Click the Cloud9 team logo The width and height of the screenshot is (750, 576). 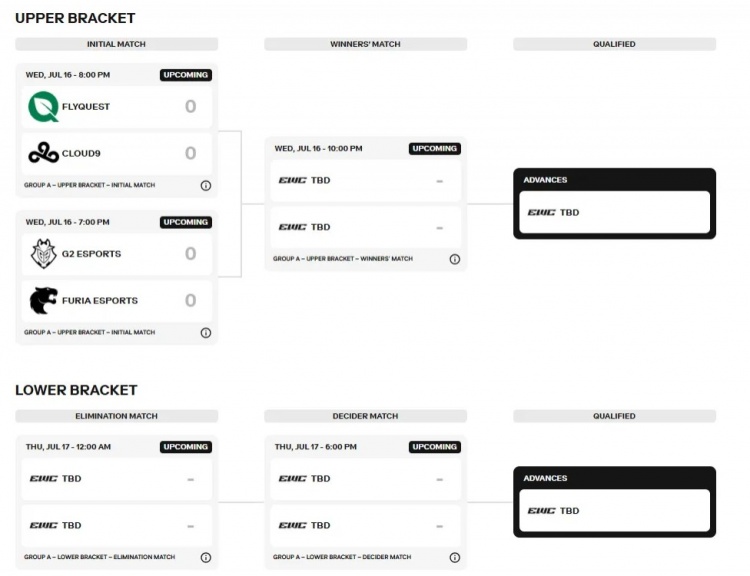(x=44, y=153)
